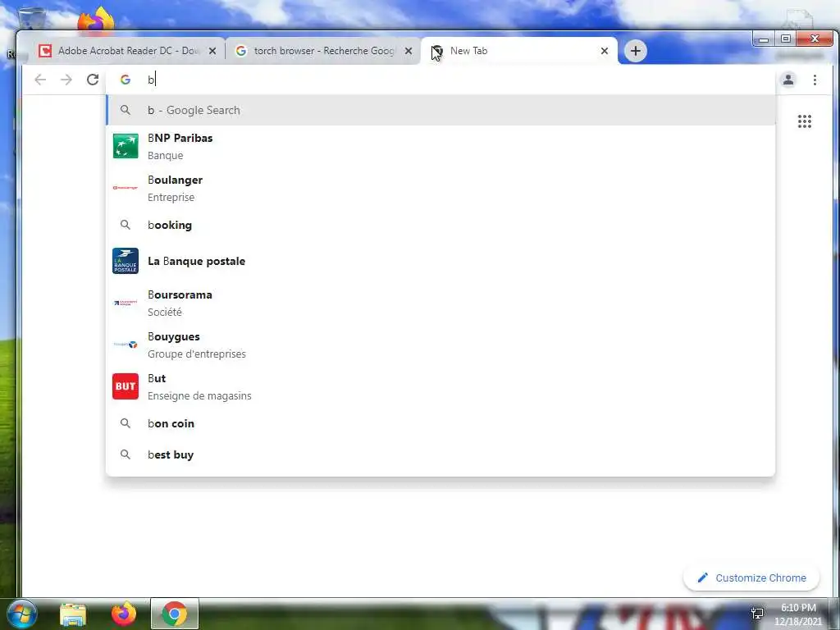Pick the 'booking' search suggestion

coord(441,225)
